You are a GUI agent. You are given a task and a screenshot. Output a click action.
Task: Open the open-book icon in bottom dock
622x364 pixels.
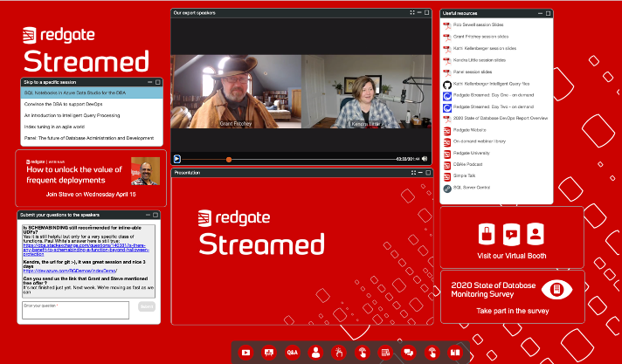(x=455, y=352)
